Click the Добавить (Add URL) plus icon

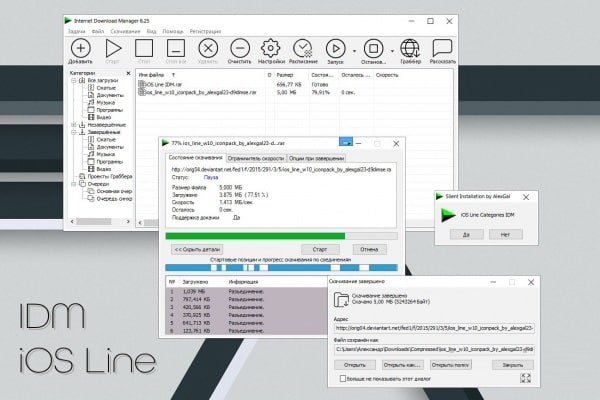(x=81, y=49)
